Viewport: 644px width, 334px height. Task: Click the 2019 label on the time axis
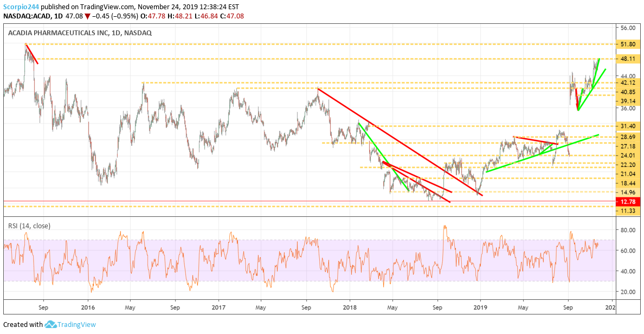pos(480,307)
